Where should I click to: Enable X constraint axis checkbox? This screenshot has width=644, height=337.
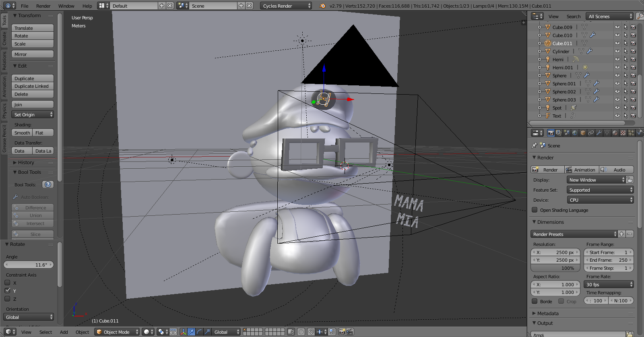click(7, 283)
